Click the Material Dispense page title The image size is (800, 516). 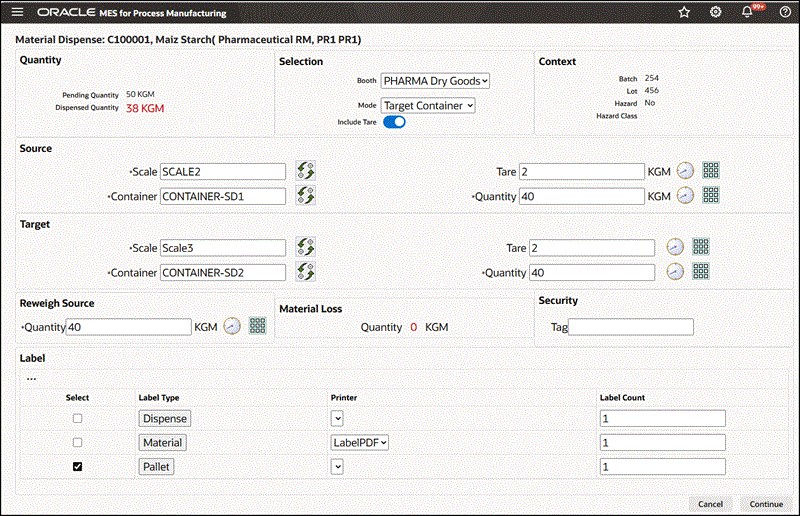188,39
